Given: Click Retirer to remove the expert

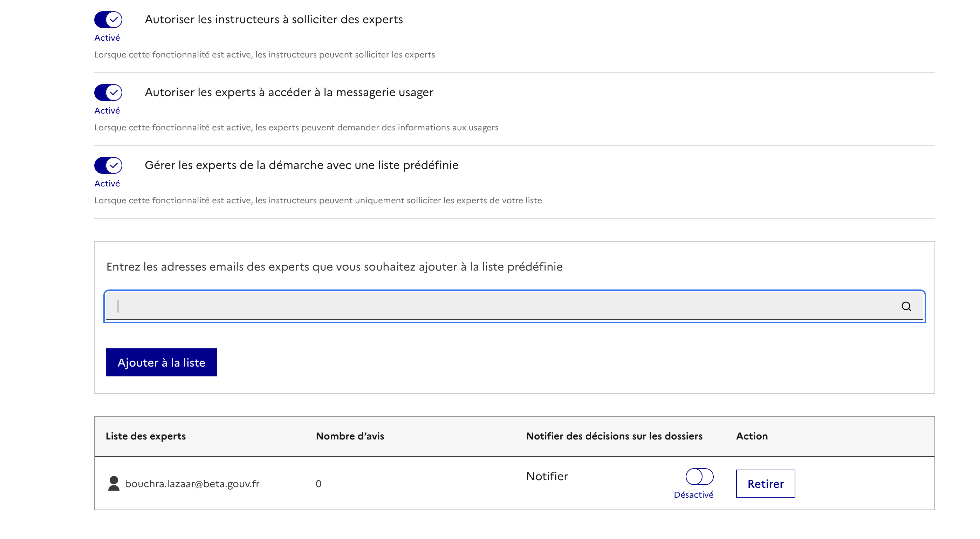Looking at the screenshot, I should tap(765, 483).
